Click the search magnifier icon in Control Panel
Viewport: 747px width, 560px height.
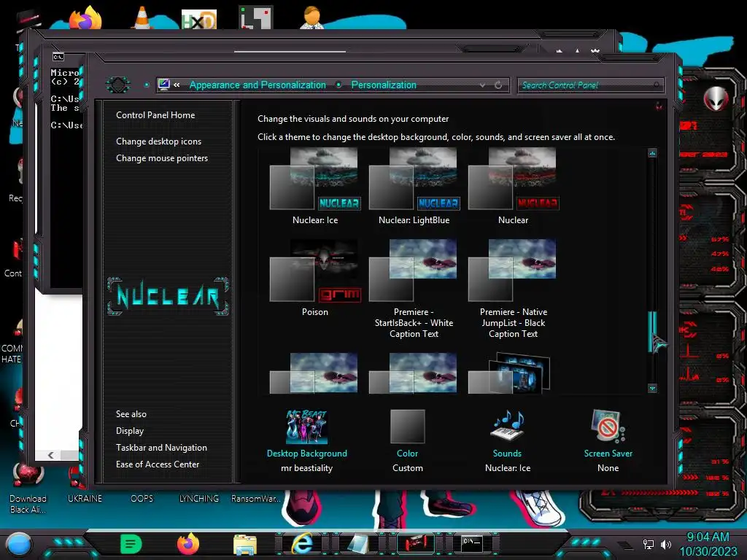click(657, 85)
